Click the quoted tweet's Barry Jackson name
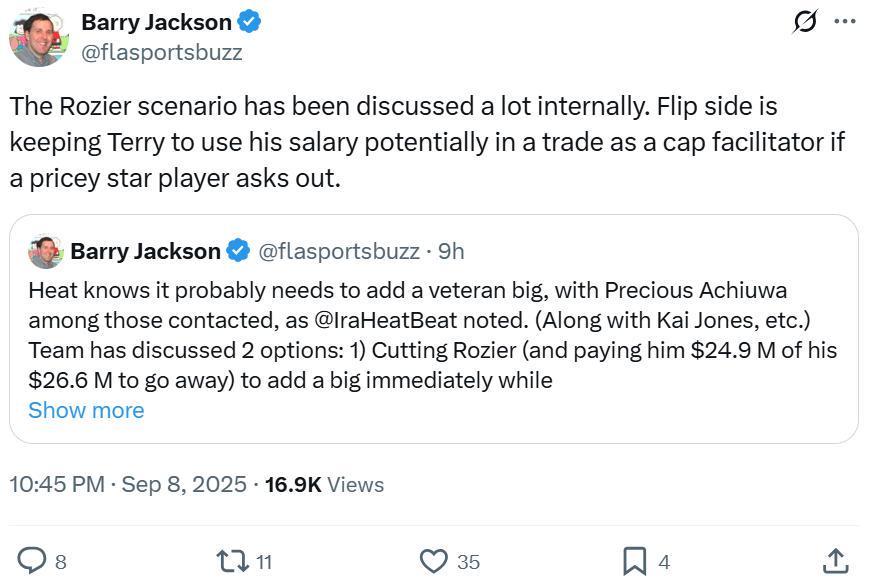 (x=145, y=251)
